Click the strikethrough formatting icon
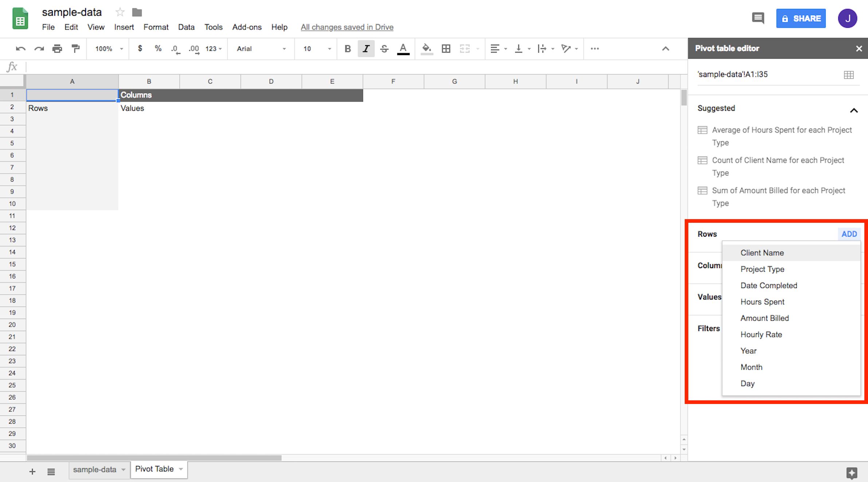Image resolution: width=868 pixels, height=482 pixels. click(384, 48)
